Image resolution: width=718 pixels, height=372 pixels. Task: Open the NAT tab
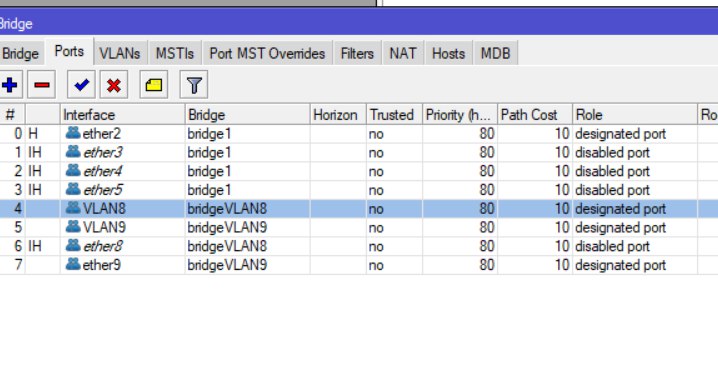(x=403, y=54)
